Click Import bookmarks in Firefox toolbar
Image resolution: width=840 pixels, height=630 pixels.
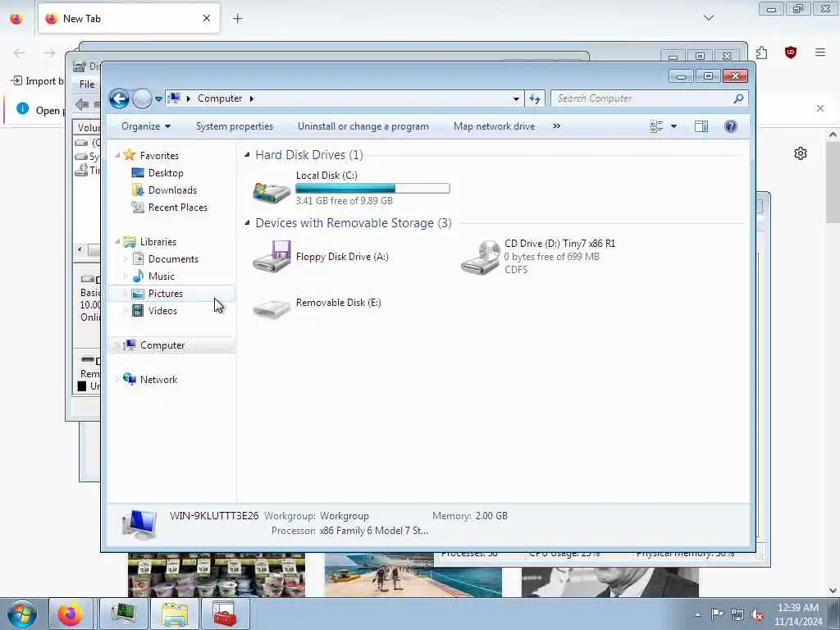tap(37, 81)
